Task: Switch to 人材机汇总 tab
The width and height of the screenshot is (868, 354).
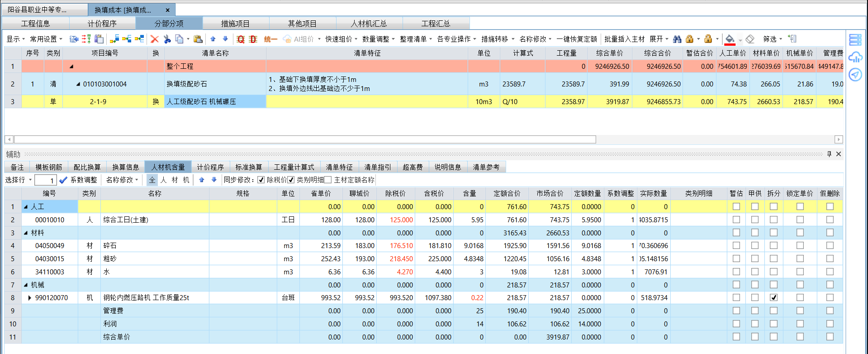Action: coord(369,24)
